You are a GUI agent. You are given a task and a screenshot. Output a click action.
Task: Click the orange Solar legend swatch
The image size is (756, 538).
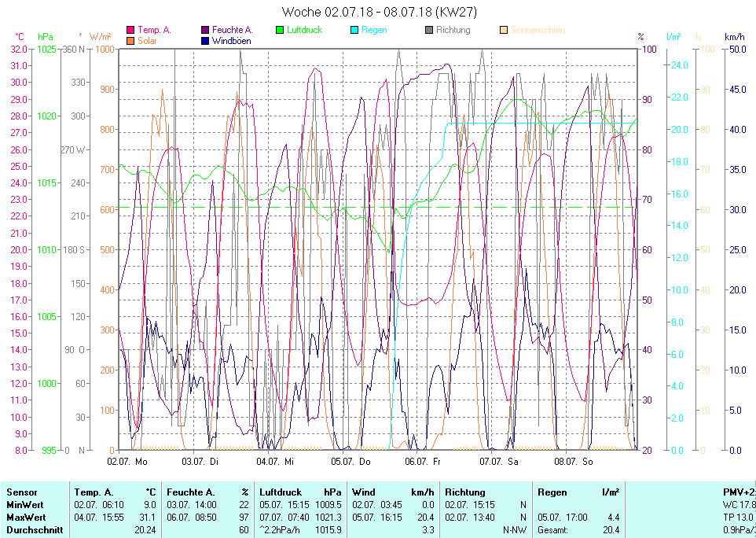(x=130, y=41)
